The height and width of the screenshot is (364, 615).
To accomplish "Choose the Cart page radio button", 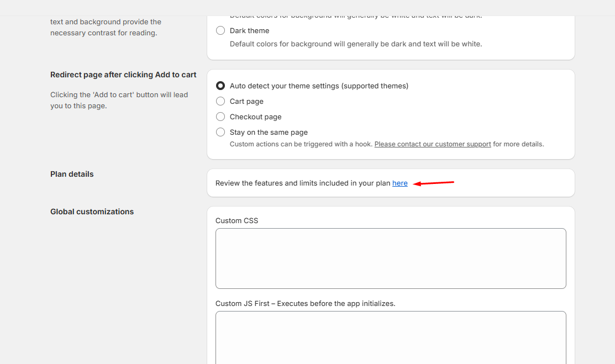I will click(220, 101).
